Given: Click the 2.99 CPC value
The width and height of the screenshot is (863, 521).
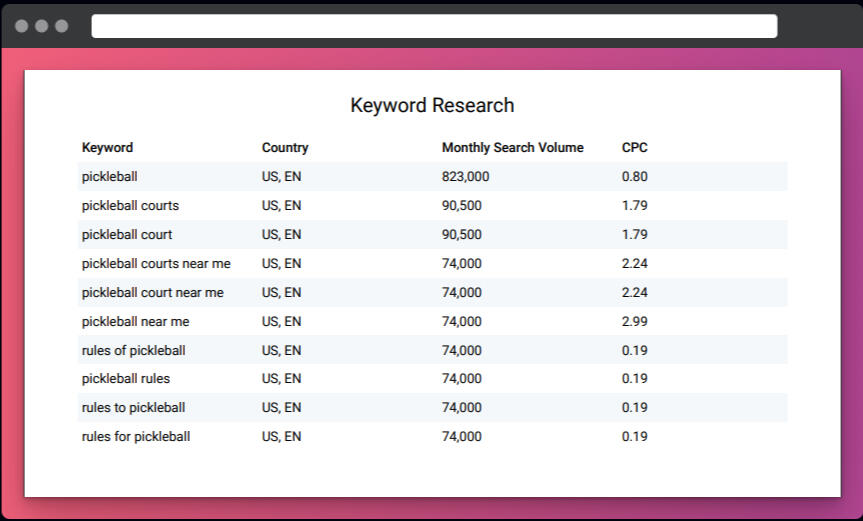Looking at the screenshot, I should click(634, 322).
